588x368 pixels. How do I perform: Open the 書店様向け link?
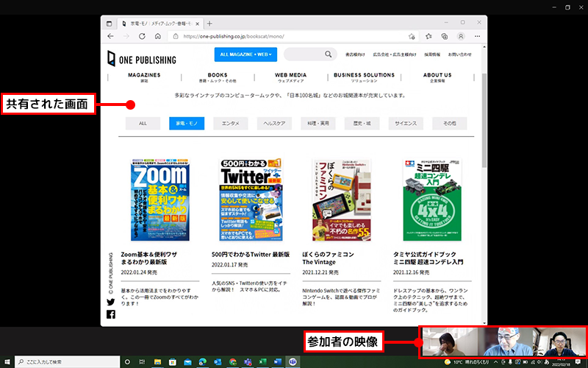[x=355, y=54]
